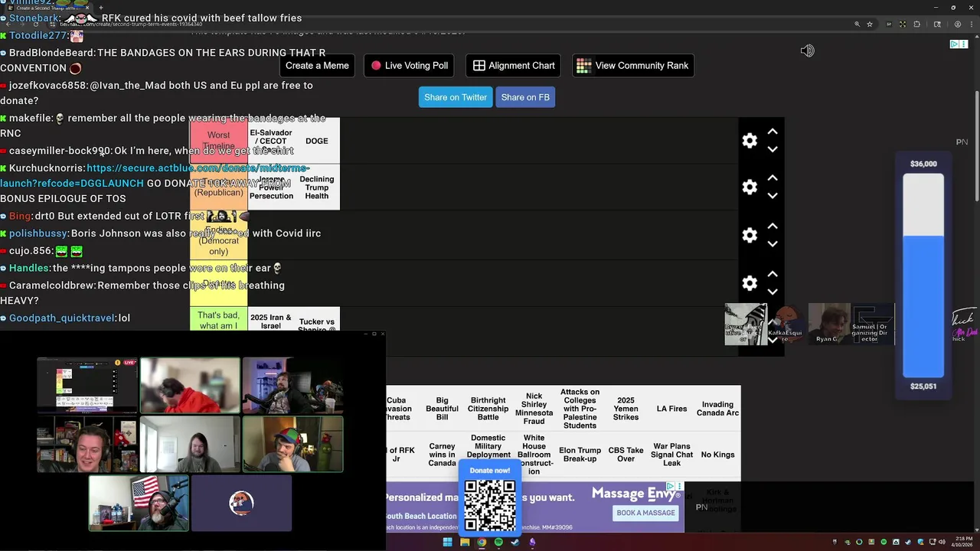Open settings gear for the fourth tier row
This screenshot has width=980, height=551.
750,283
